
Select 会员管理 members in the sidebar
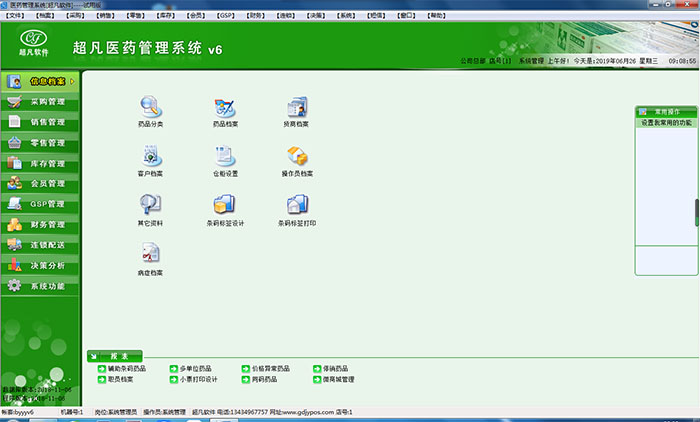(x=40, y=184)
